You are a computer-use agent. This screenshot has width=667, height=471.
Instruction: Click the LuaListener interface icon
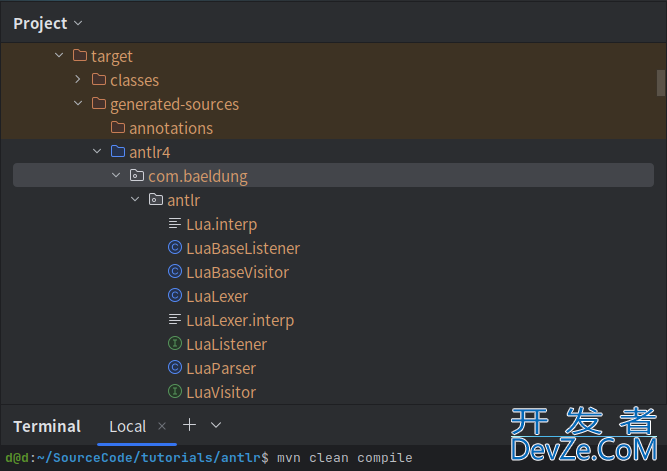[175, 343]
